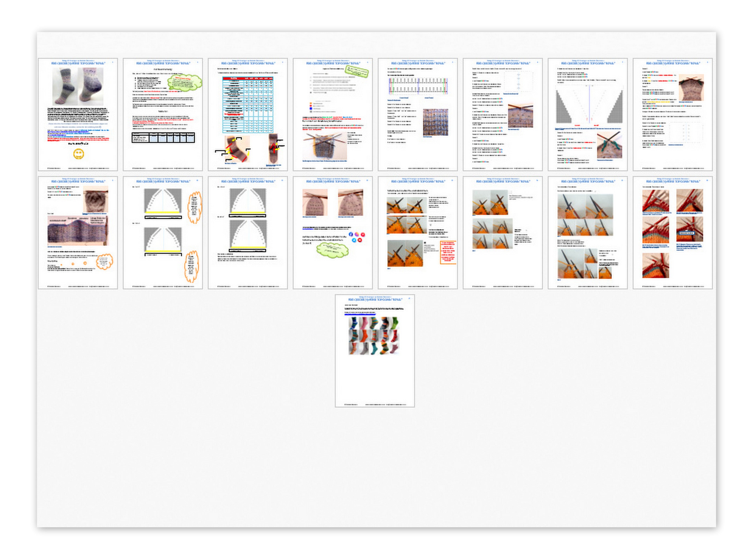747x560 pixels.
Task: Click the yellow smiley face on page one
Action: point(78,154)
